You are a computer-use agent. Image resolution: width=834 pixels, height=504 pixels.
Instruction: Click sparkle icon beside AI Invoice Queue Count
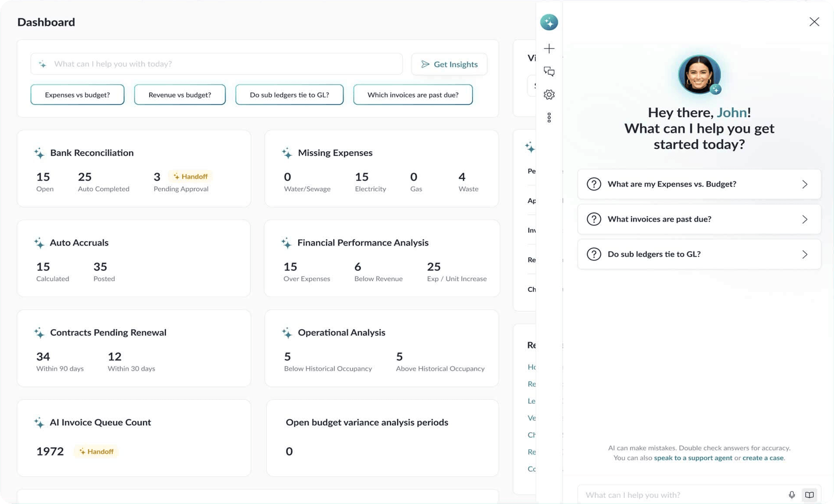[39, 422]
